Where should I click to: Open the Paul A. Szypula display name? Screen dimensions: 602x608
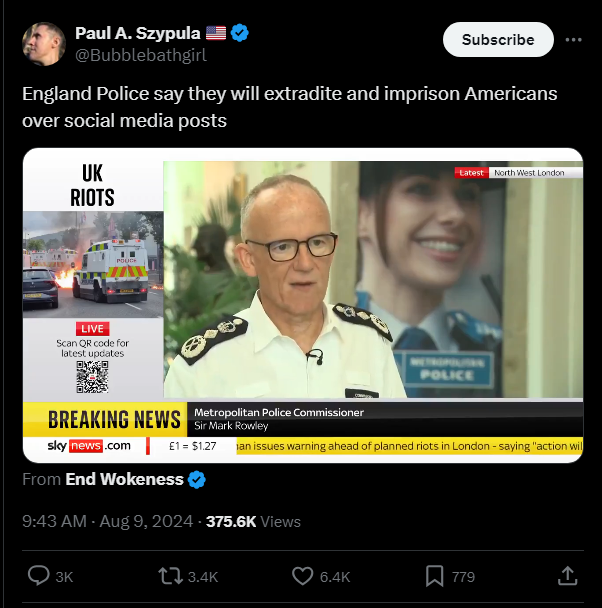point(138,33)
